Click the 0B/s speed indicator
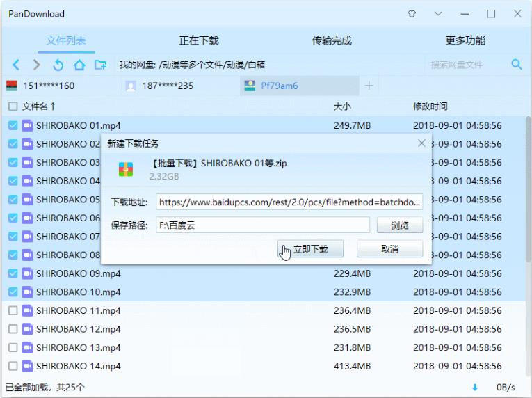The width and height of the screenshot is (532, 398). [506, 387]
